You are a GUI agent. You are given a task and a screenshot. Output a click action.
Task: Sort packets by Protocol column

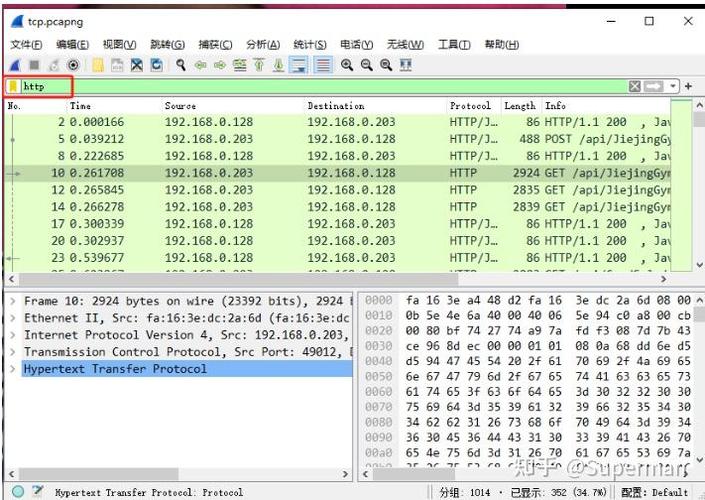(474, 106)
